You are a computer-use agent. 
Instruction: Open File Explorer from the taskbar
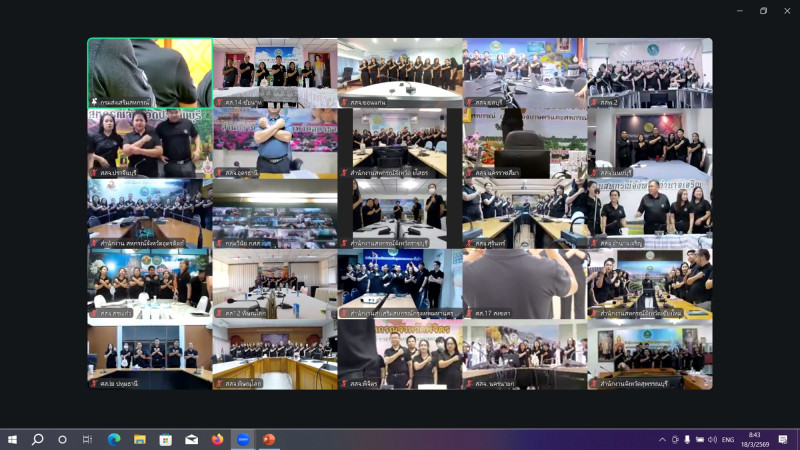pos(139,439)
